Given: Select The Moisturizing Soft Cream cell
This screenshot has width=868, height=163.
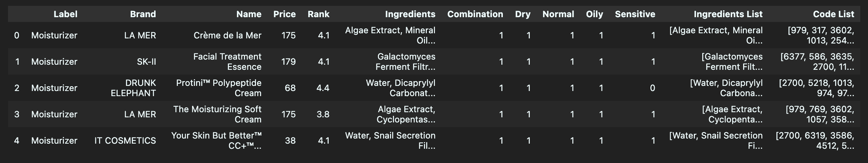Looking at the screenshot, I should point(217,114).
